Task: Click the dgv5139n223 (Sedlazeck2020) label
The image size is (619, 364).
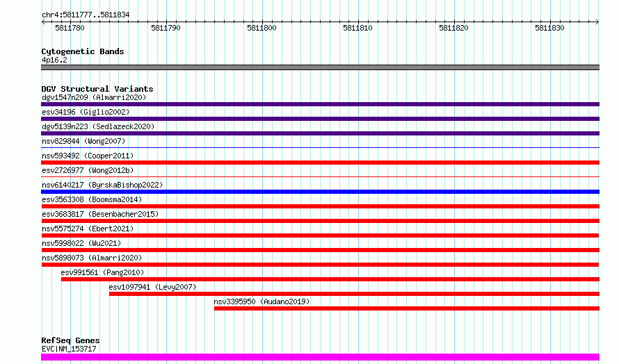Action: tap(98, 126)
